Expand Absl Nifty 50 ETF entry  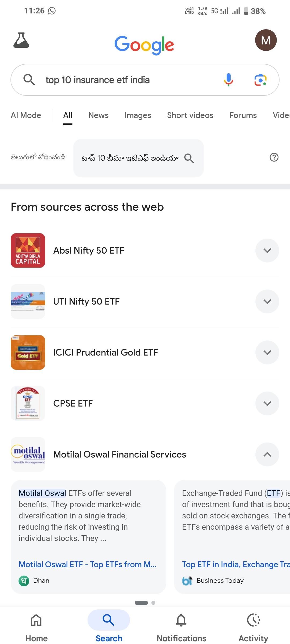tap(267, 250)
